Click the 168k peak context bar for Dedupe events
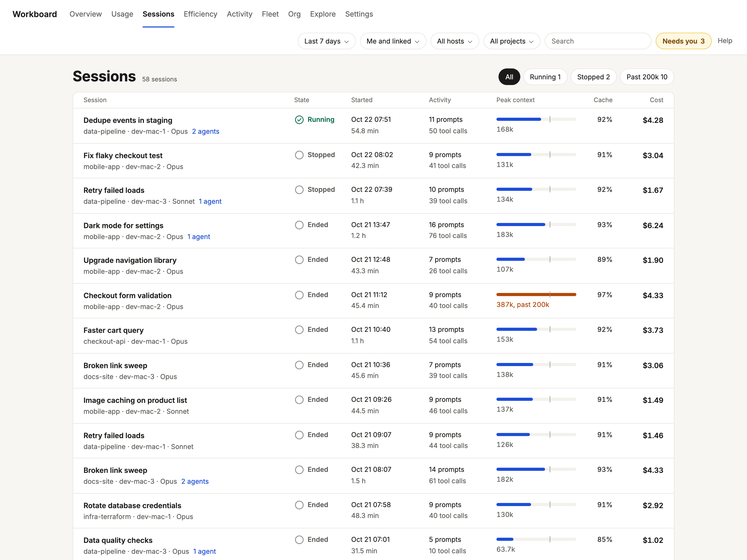 (x=536, y=120)
